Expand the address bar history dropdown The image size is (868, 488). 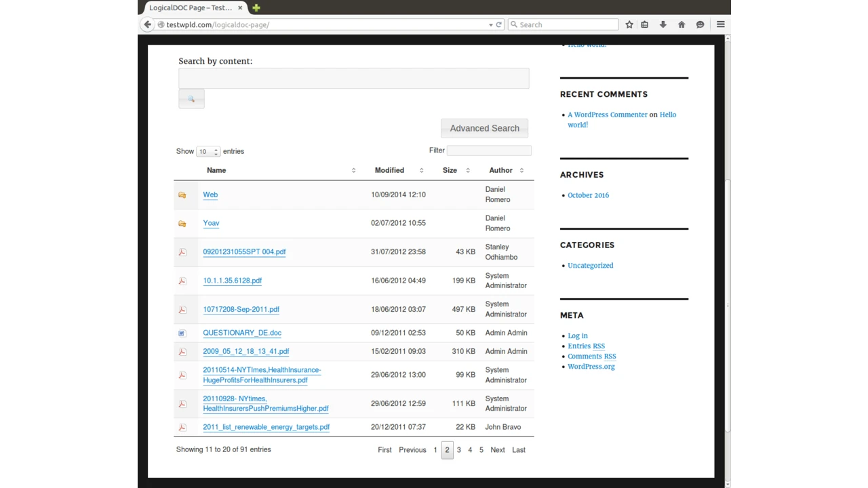[x=490, y=24]
